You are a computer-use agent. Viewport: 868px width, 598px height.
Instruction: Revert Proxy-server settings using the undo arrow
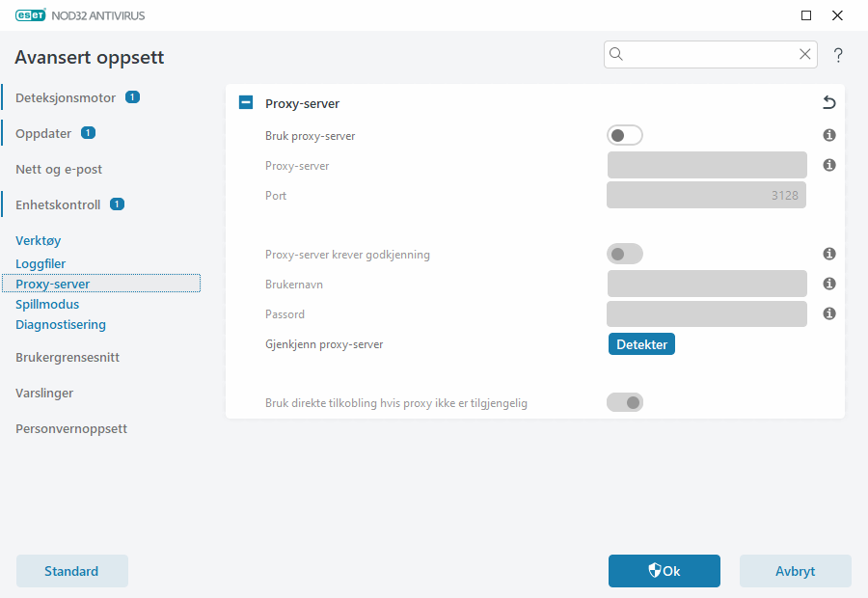click(x=827, y=102)
